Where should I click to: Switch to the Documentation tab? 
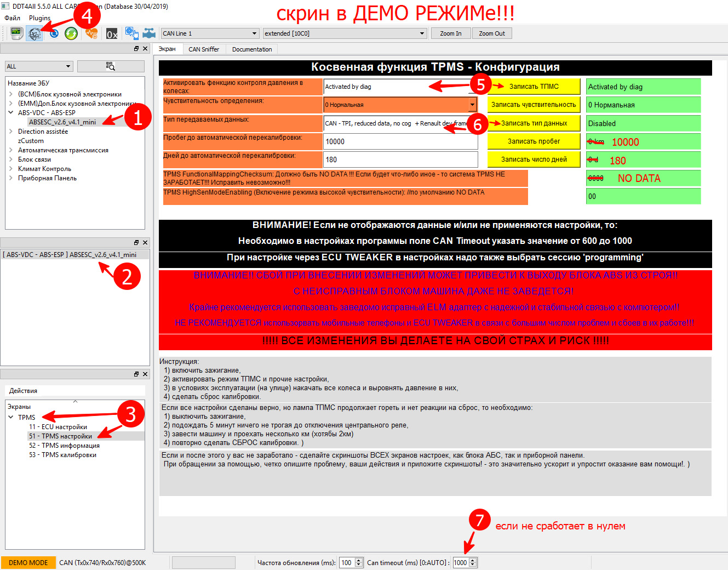pyautogui.click(x=252, y=49)
